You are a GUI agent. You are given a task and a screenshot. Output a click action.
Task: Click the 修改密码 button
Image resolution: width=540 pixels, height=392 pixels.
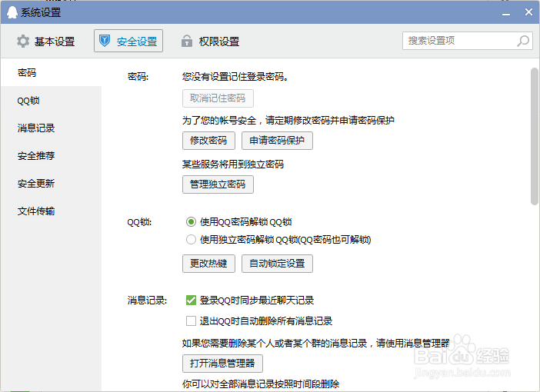click(208, 141)
